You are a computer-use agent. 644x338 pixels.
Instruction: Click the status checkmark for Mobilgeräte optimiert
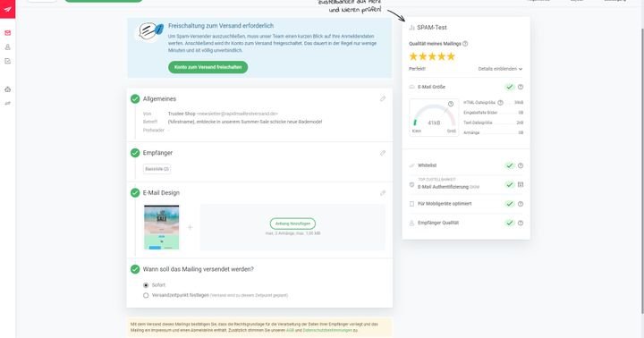509,204
